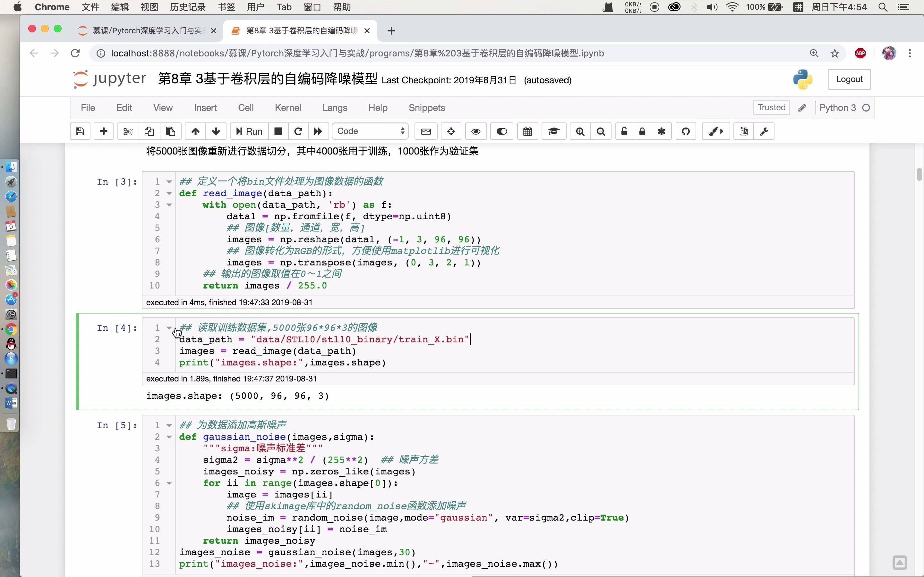
Task: Switch to the 慕课/Pytorch browser tab
Action: (x=148, y=30)
